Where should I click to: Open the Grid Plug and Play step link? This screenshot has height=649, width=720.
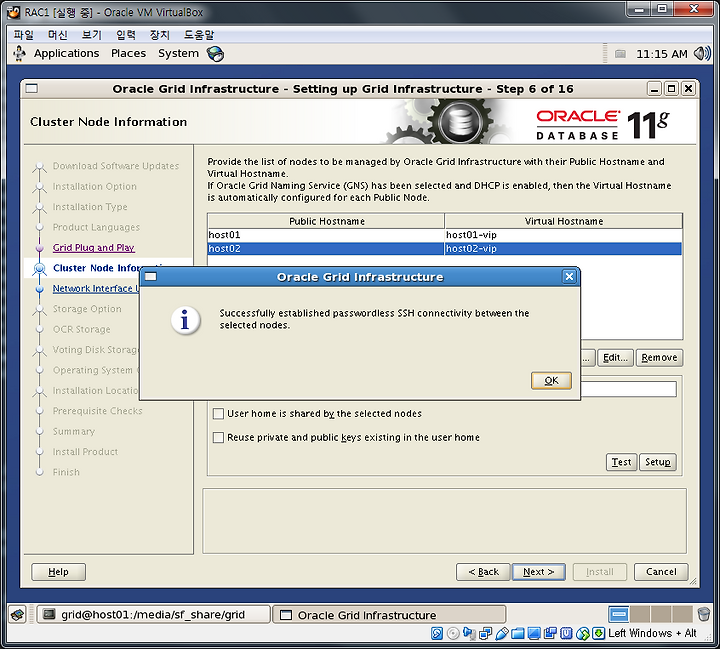point(93,248)
